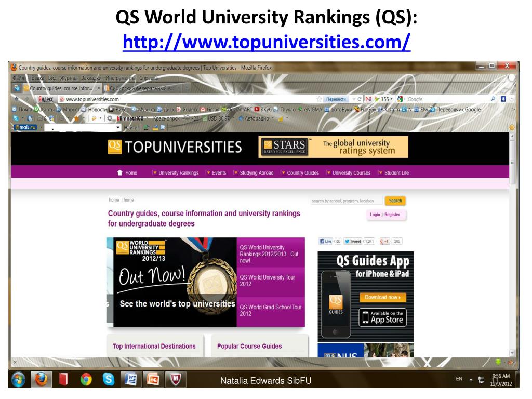The width and height of the screenshot is (532, 399).
Task: Close the add-on bar with the x
Action: 15,362
